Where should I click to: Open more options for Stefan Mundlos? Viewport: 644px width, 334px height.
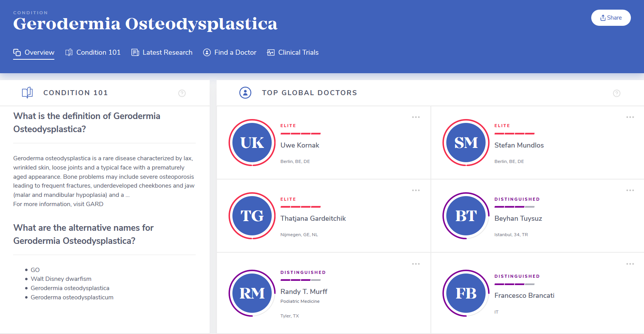pyautogui.click(x=630, y=117)
